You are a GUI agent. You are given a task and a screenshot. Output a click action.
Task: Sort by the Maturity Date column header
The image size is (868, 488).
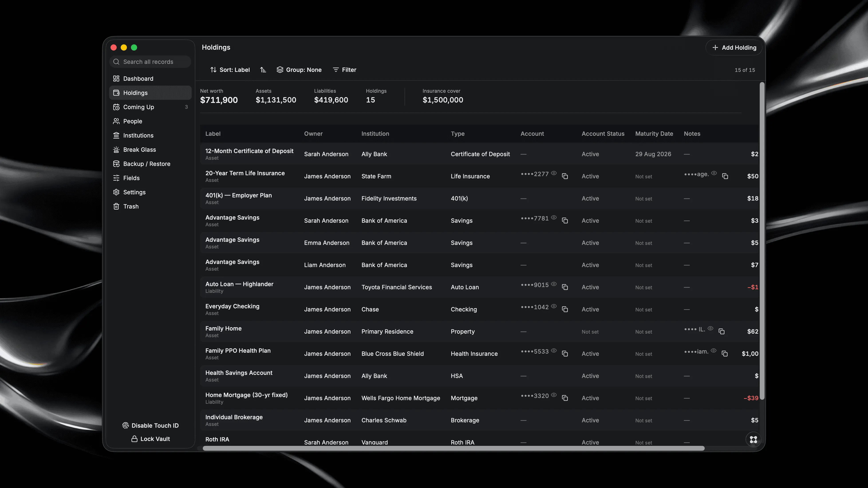(x=654, y=134)
